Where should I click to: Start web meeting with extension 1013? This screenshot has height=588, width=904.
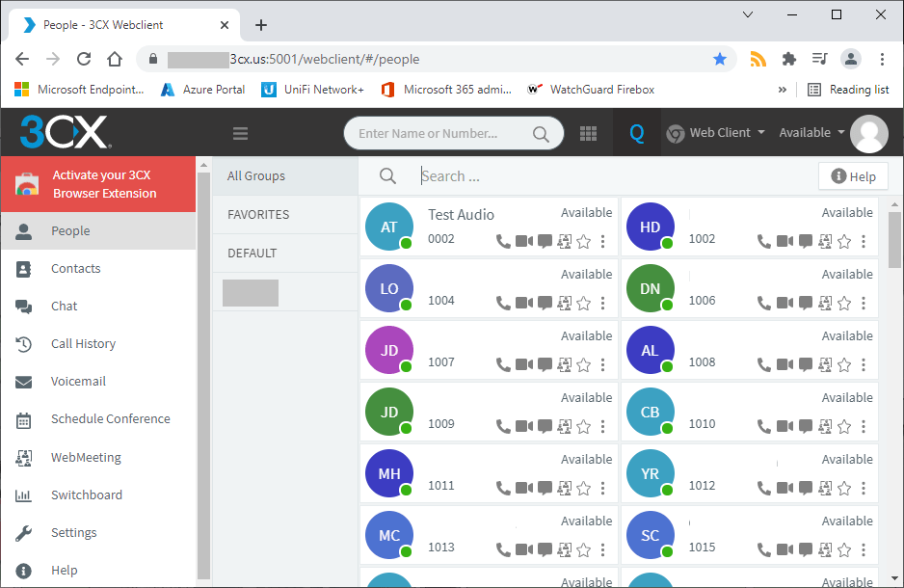point(565,550)
